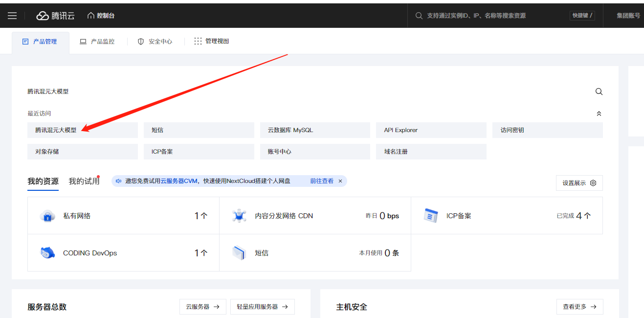Click the search magnifier icon in product panel
Image resolution: width=644 pixels, height=318 pixels.
pos(599,91)
